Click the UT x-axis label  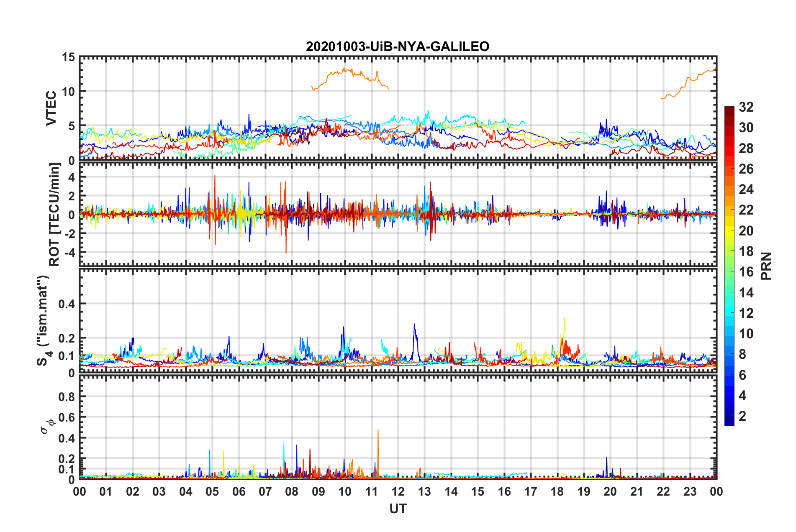tap(398, 509)
